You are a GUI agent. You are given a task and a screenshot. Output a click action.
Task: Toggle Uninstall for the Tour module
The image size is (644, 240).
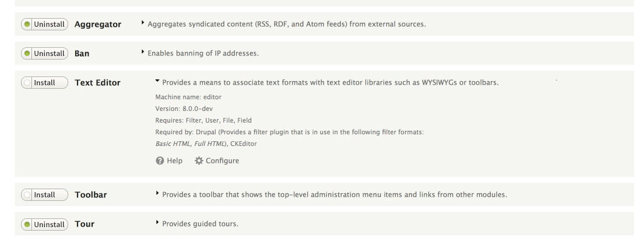click(44, 224)
